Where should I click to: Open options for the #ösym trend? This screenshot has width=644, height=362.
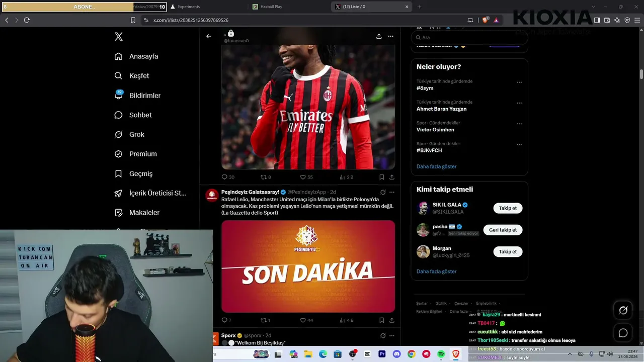(519, 82)
